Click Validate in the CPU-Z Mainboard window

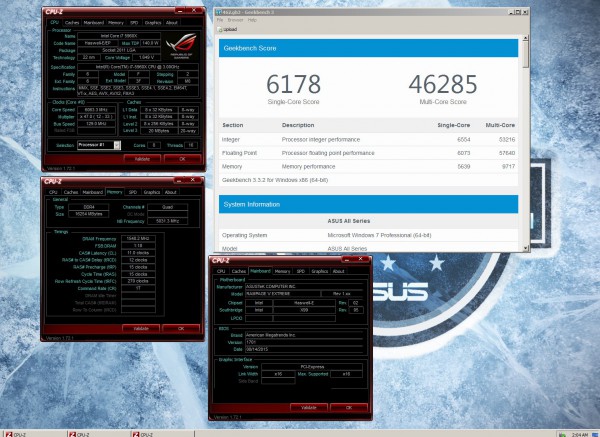click(308, 408)
